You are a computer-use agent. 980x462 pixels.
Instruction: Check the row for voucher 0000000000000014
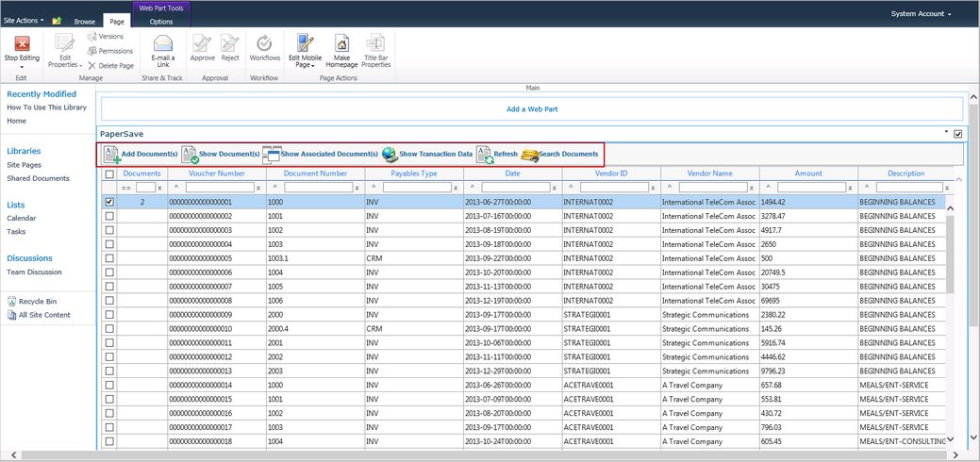(x=109, y=385)
